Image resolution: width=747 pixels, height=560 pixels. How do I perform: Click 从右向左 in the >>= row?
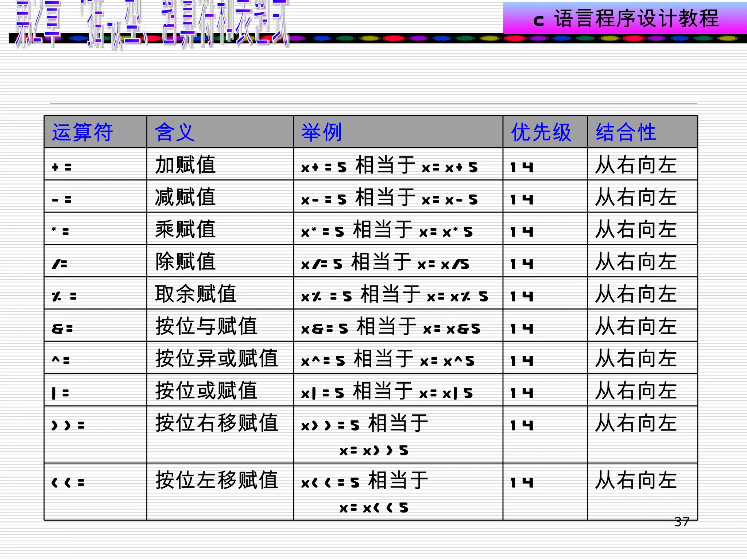[x=642, y=435]
